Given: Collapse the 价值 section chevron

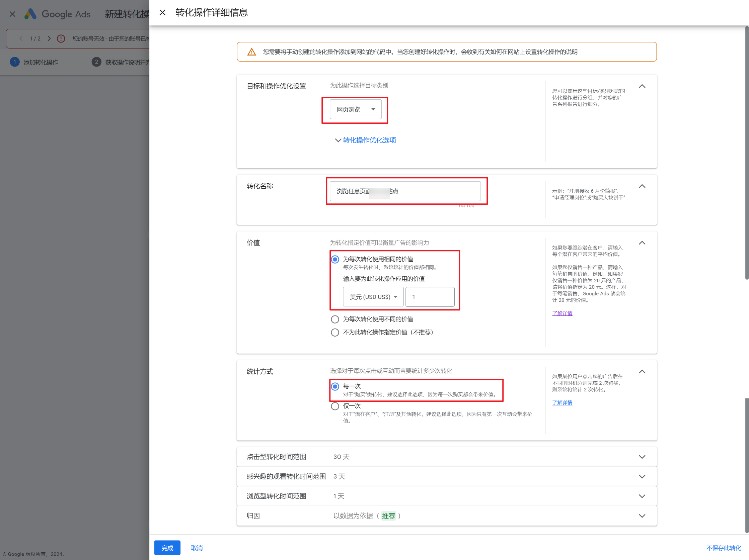Looking at the screenshot, I should (x=642, y=243).
